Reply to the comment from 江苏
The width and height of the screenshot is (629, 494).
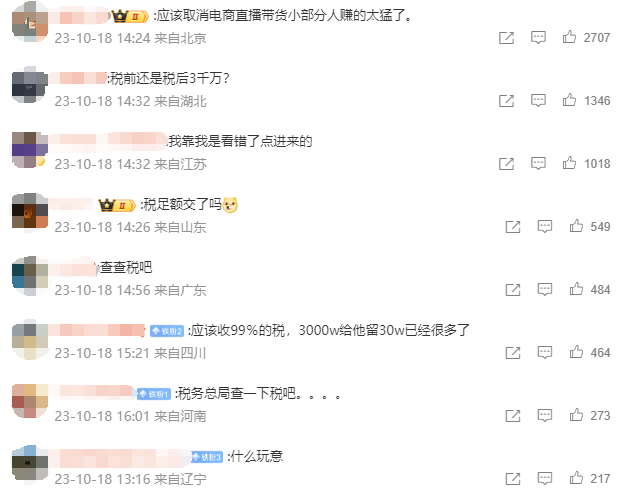coord(538,163)
